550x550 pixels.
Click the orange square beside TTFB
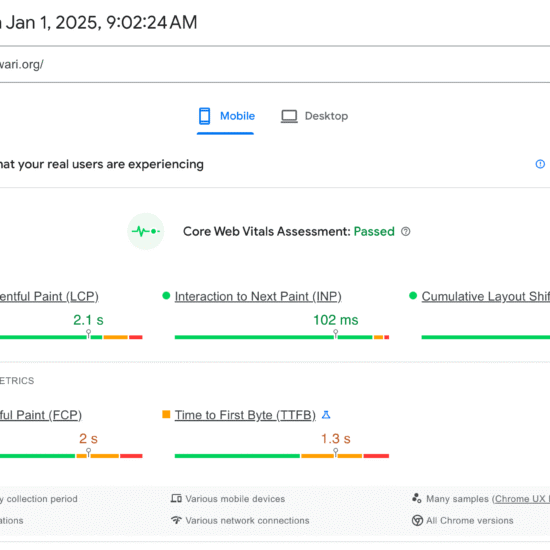point(166,415)
